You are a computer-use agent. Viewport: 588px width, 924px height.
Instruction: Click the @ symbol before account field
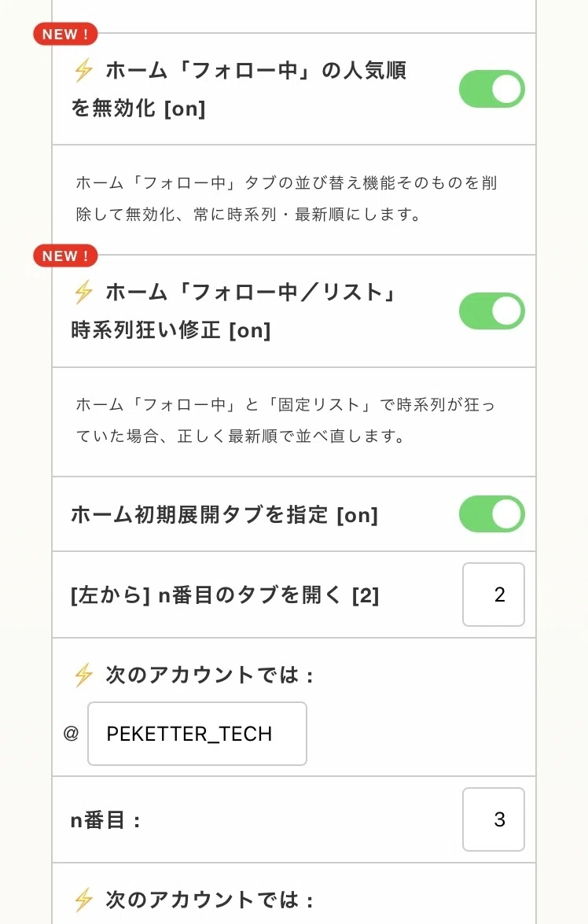(x=71, y=734)
